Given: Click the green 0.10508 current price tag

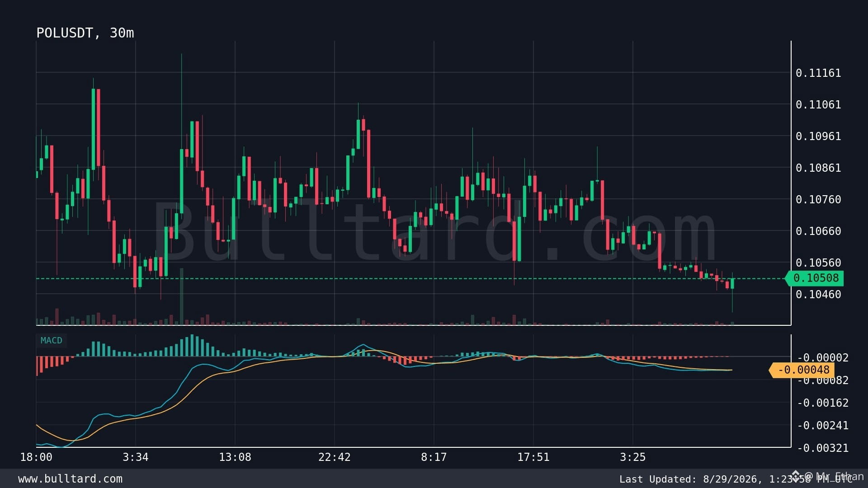Looking at the screenshot, I should pyautogui.click(x=816, y=278).
